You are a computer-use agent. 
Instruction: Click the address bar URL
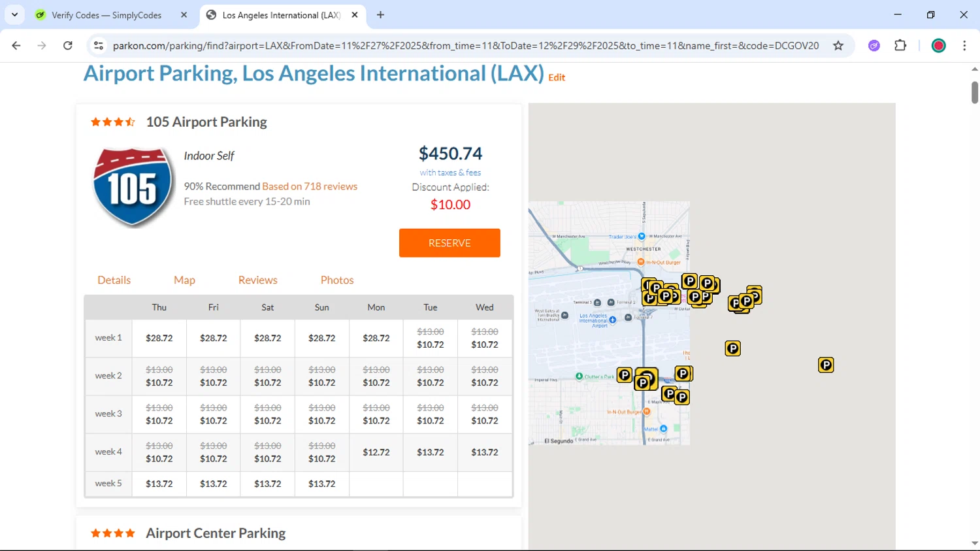pyautogui.click(x=465, y=46)
